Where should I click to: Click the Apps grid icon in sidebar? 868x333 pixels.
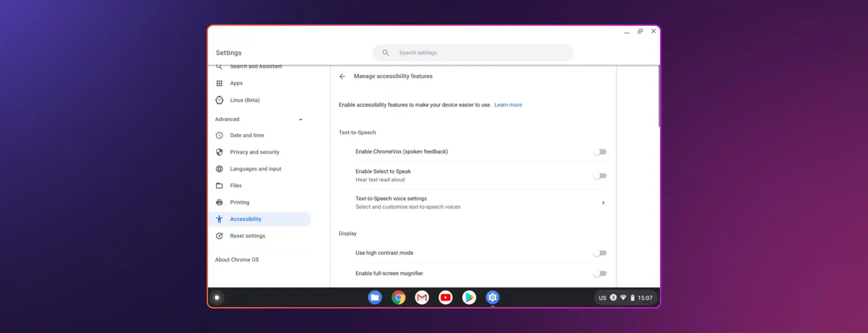click(x=219, y=83)
